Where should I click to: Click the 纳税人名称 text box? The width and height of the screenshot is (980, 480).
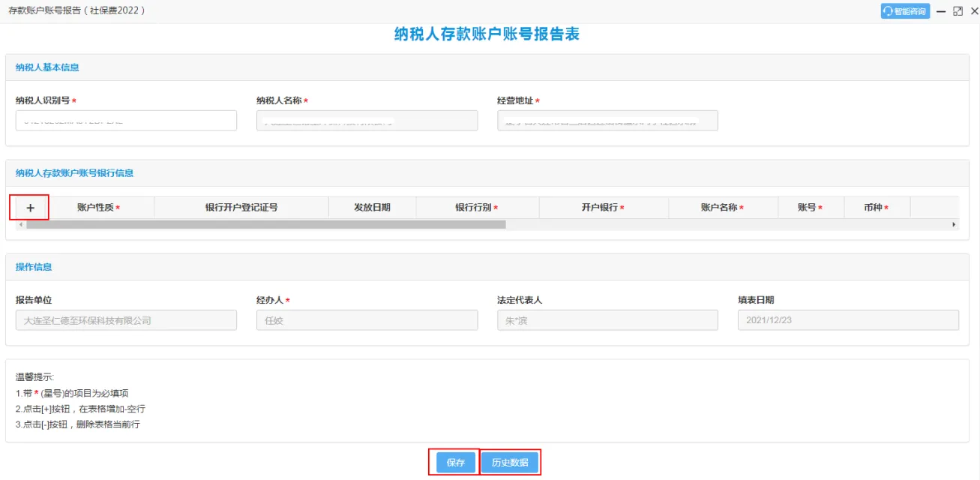367,121
